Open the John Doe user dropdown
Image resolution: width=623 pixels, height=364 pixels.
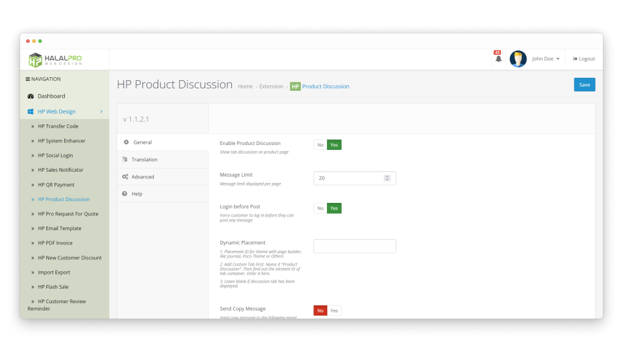545,59
